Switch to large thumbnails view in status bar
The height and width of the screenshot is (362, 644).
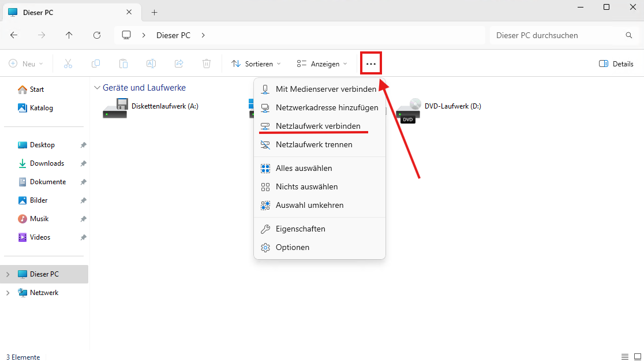point(637,357)
